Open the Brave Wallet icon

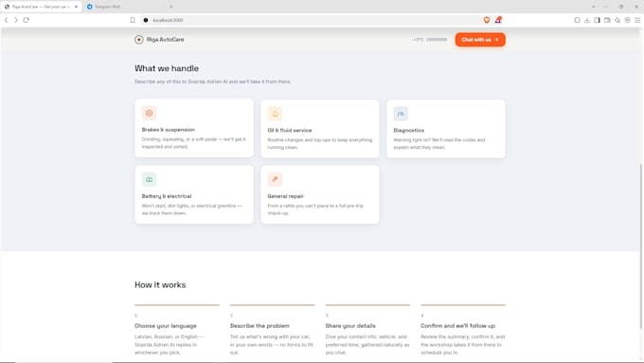607,20
